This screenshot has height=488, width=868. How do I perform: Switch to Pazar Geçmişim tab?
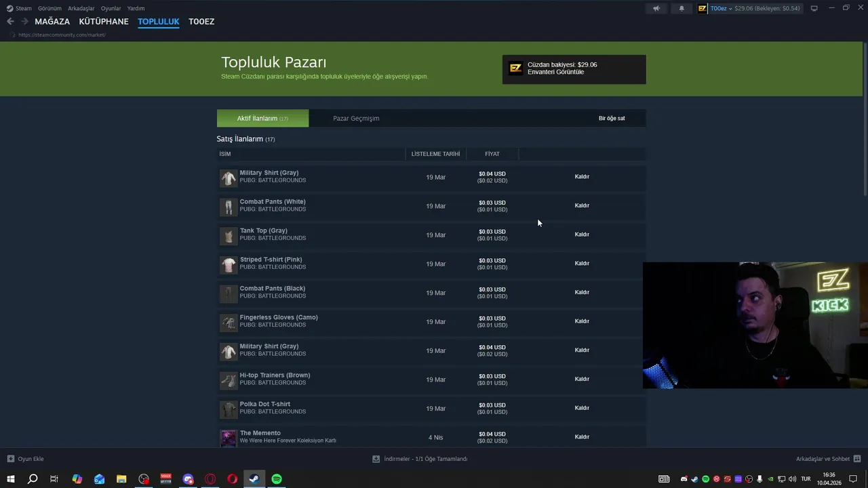(x=356, y=118)
